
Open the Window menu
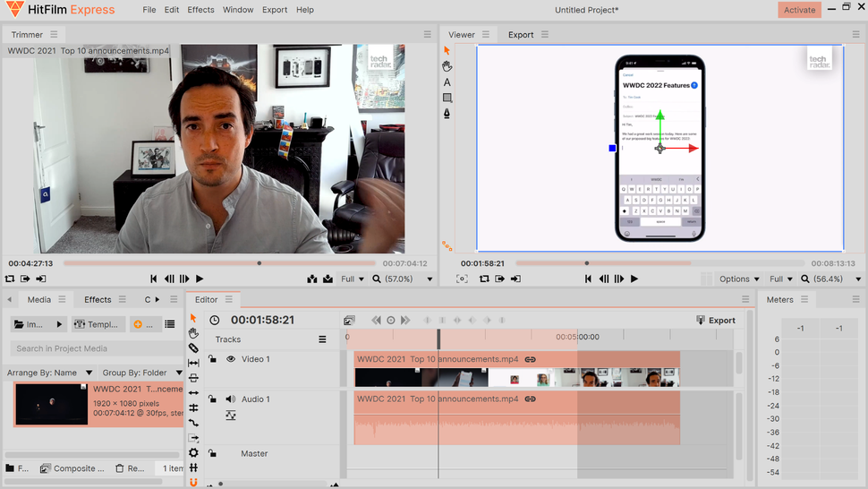[238, 10]
